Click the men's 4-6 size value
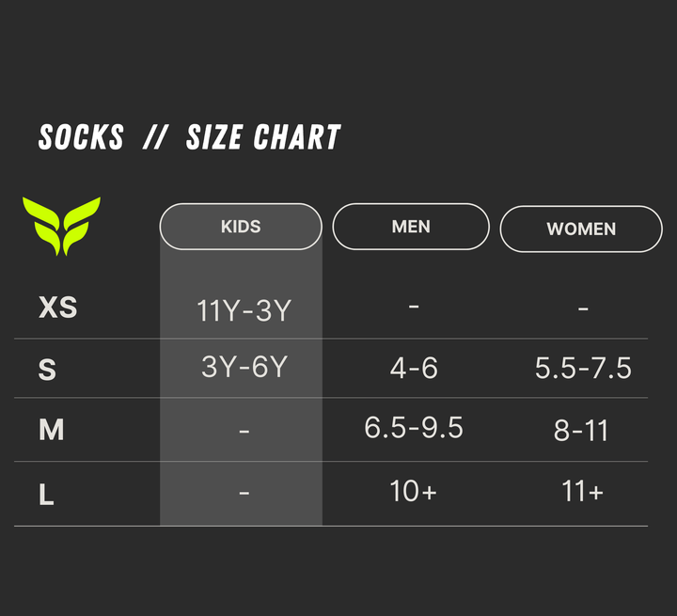Screen dimensions: 677x616 414,368
